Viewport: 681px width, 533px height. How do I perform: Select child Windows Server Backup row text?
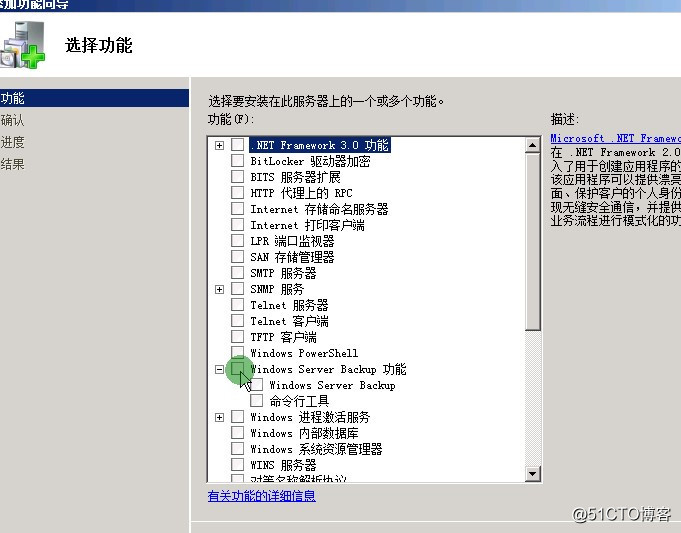pos(332,385)
